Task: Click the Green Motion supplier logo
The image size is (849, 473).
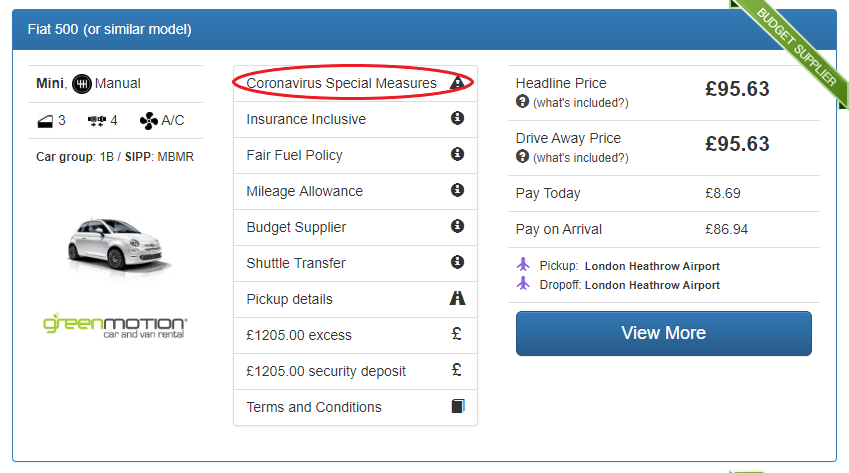Action: (115, 327)
